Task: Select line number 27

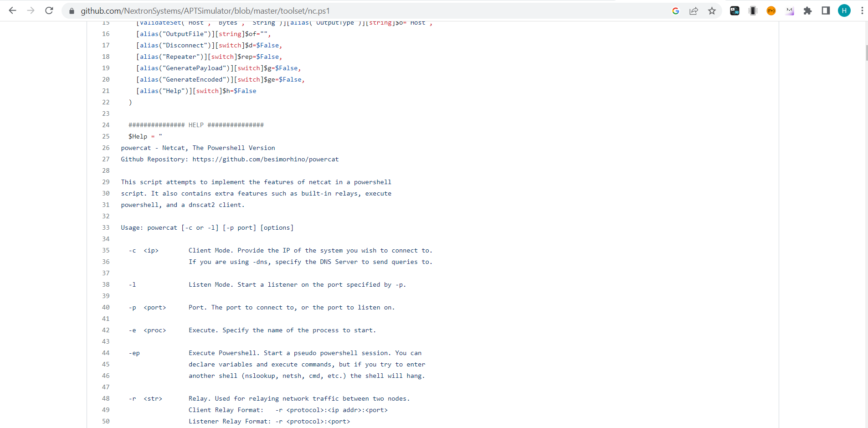Action: pyautogui.click(x=106, y=159)
